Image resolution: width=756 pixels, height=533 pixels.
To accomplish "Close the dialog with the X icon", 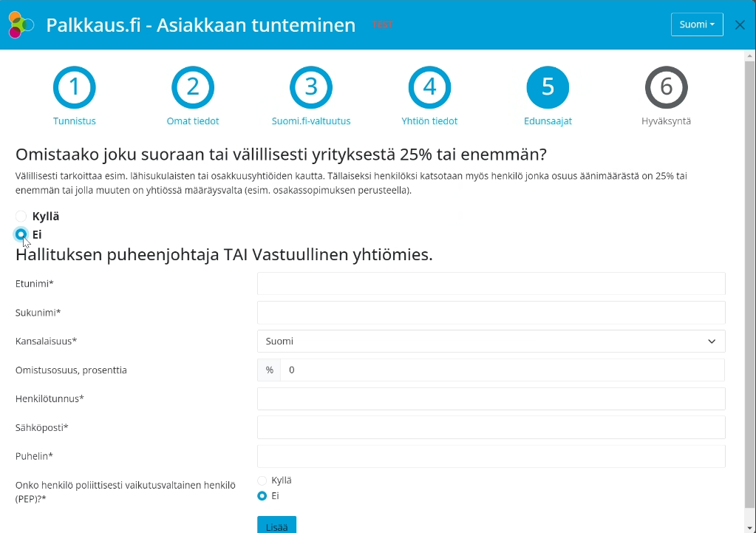I will (740, 25).
